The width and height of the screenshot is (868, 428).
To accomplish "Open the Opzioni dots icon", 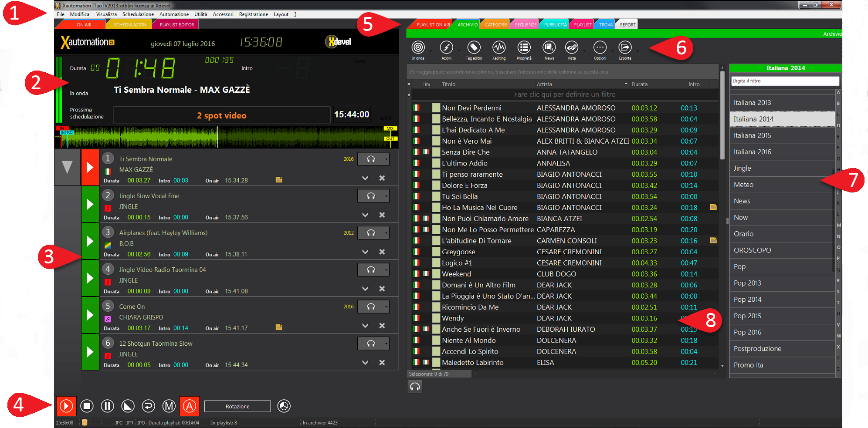I will click(600, 47).
